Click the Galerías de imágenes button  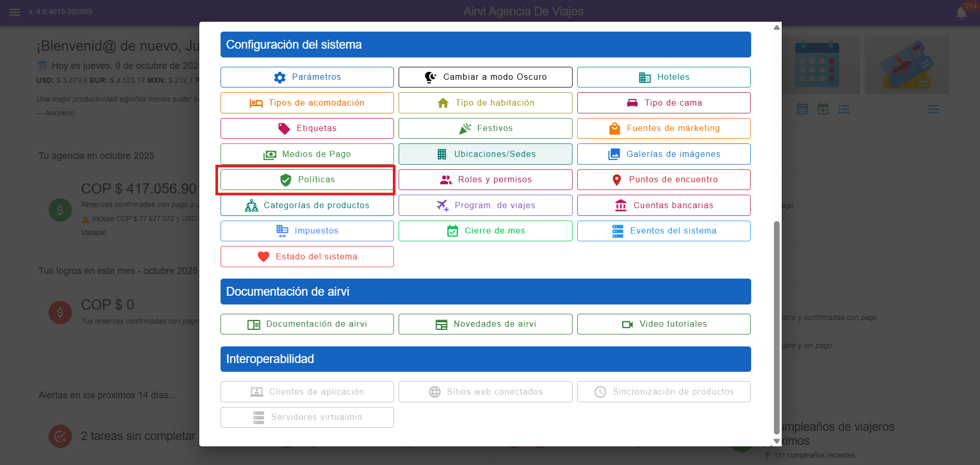point(663,154)
